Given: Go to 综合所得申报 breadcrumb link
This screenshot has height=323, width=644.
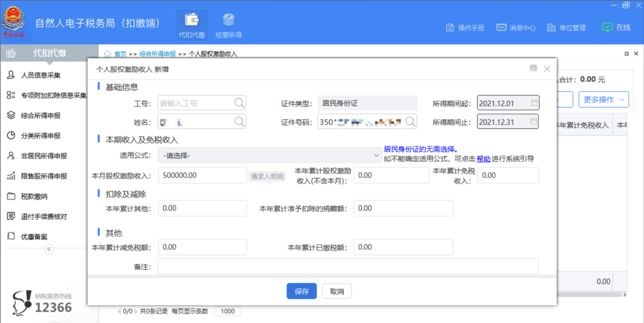Looking at the screenshot, I should [157, 54].
